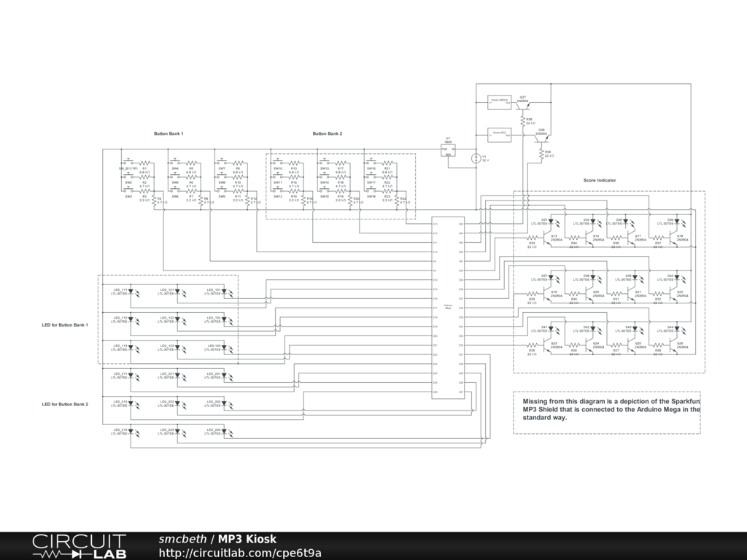Screen dimensions: 747x560
Task: Open the circuitlab.com/cpe6t9a URL
Action: pos(240,553)
